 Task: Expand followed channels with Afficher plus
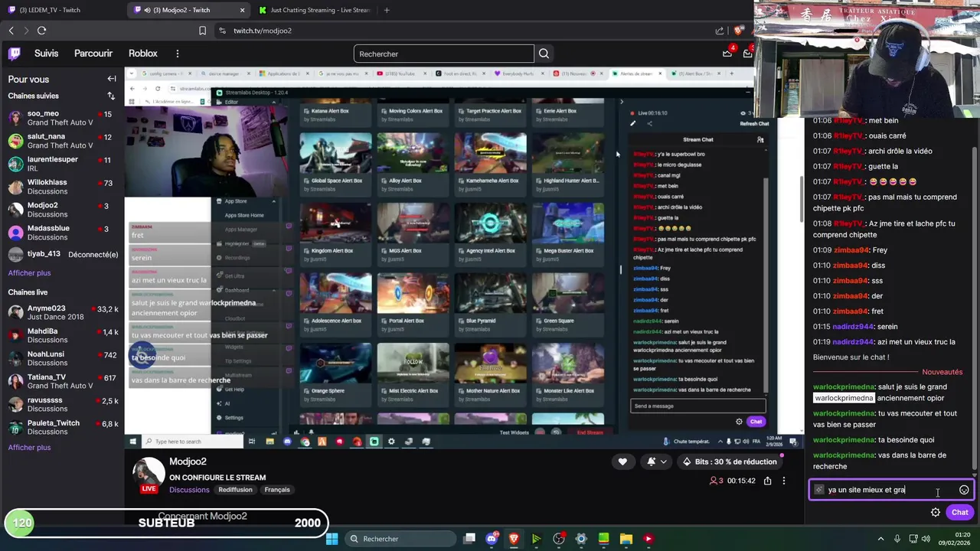click(x=29, y=273)
